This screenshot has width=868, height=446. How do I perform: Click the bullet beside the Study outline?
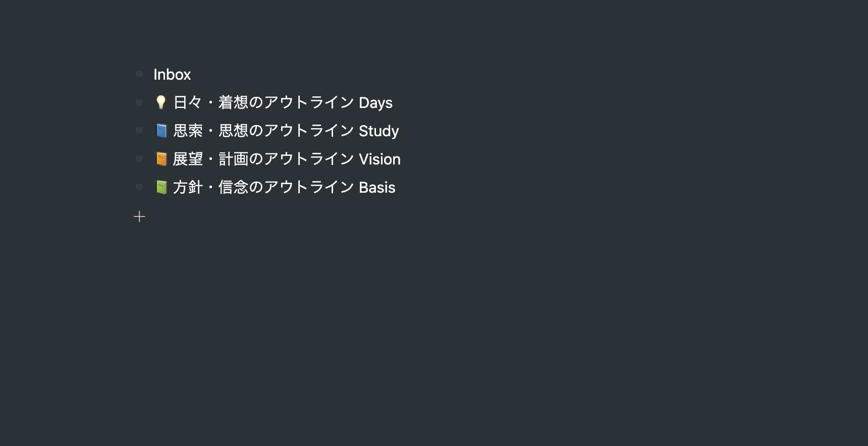coord(139,130)
